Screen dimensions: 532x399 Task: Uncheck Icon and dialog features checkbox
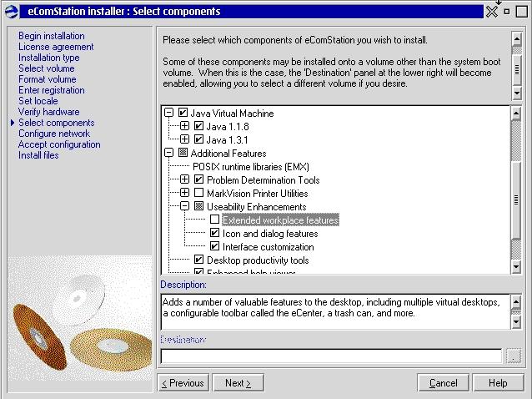[214, 233]
